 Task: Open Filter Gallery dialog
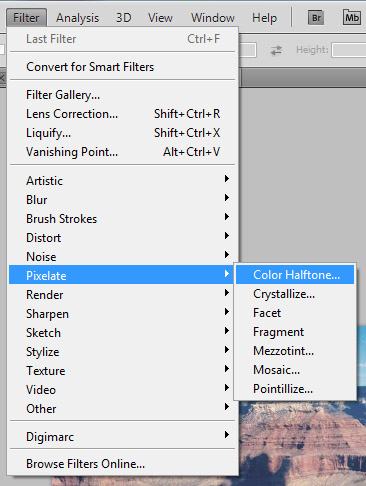pyautogui.click(x=123, y=95)
